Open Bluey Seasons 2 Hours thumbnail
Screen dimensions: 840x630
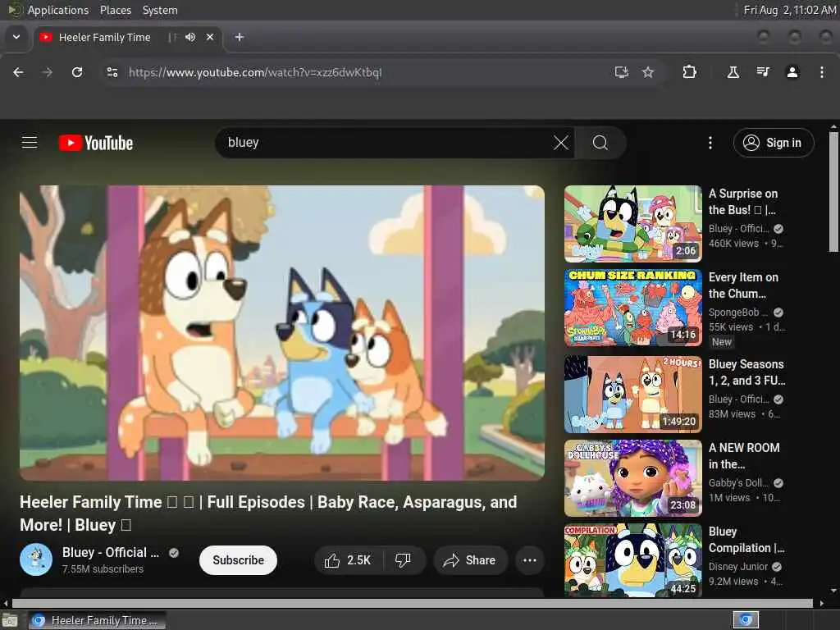point(632,395)
